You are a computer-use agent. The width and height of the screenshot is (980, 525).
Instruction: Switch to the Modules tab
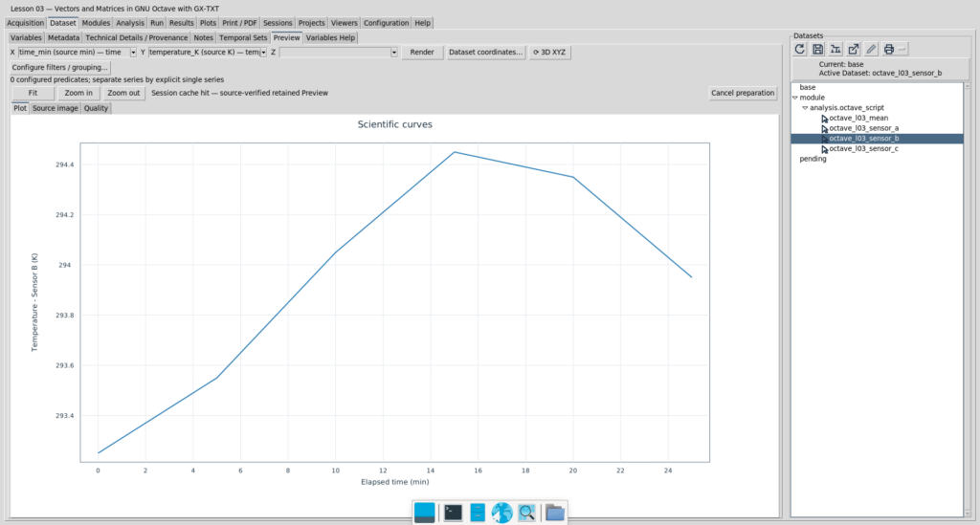click(96, 23)
